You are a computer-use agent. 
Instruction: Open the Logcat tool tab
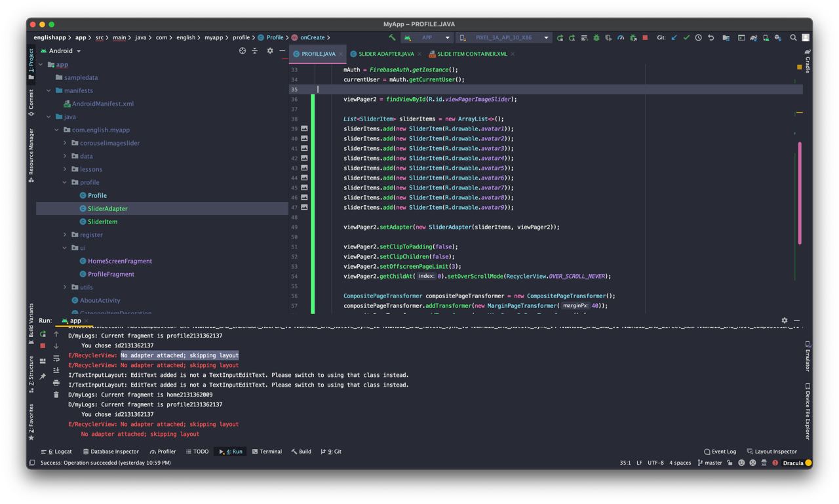56,452
